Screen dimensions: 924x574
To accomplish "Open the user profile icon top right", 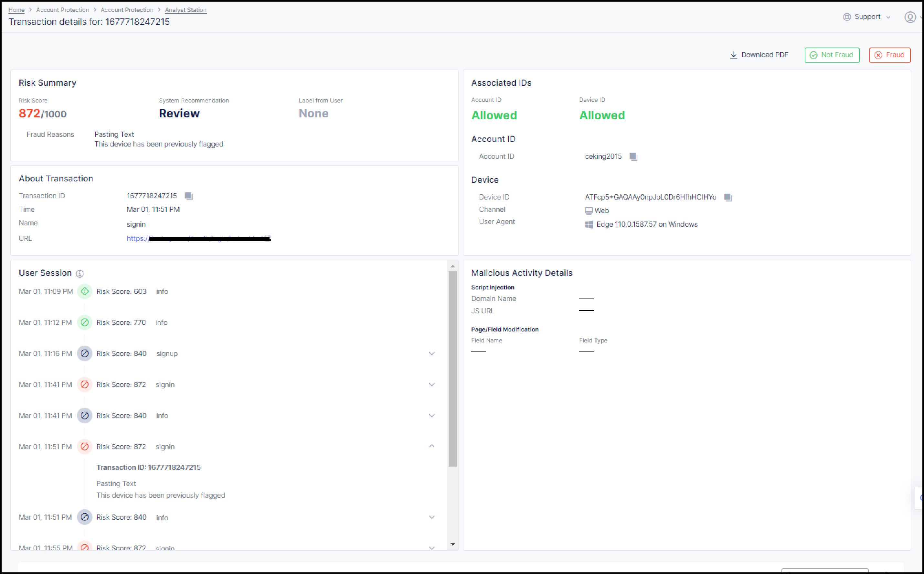I will coord(910,17).
